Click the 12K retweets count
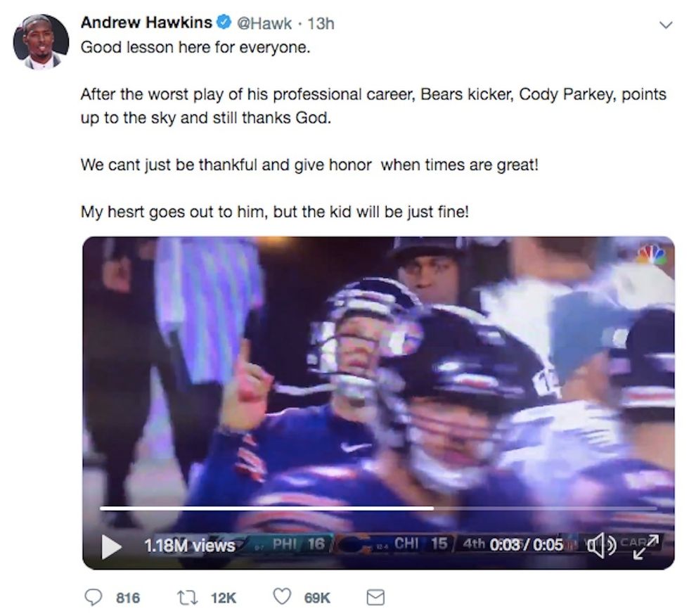This screenshot has height=616, width=689. pos(224,598)
